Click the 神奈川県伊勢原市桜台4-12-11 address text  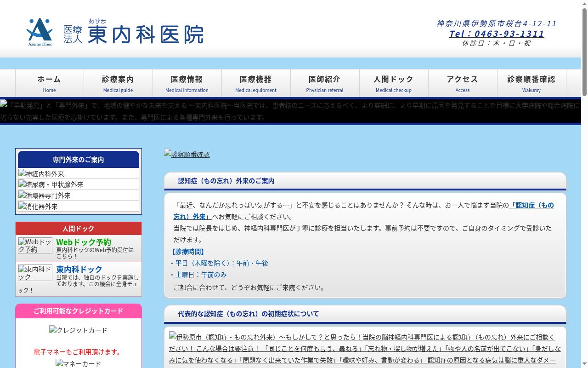pos(497,23)
